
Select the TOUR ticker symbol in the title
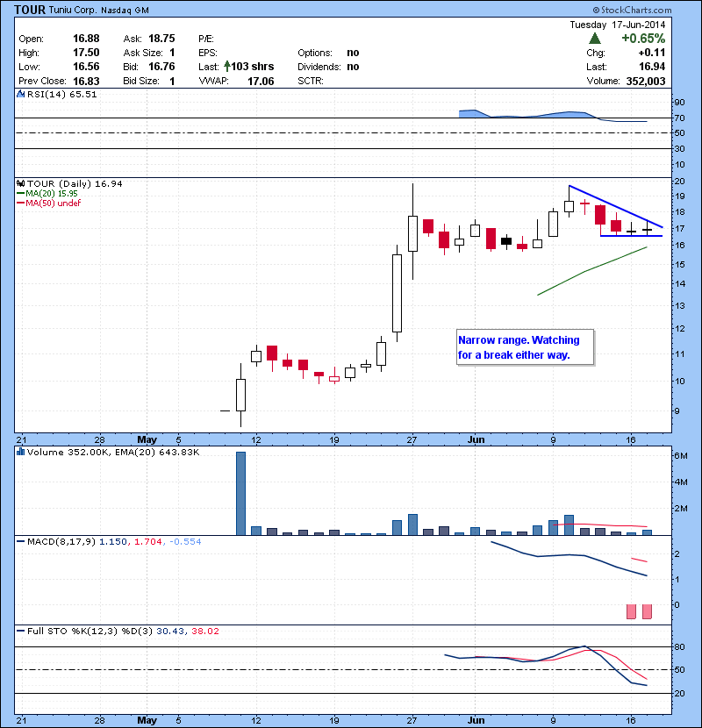tap(30, 10)
